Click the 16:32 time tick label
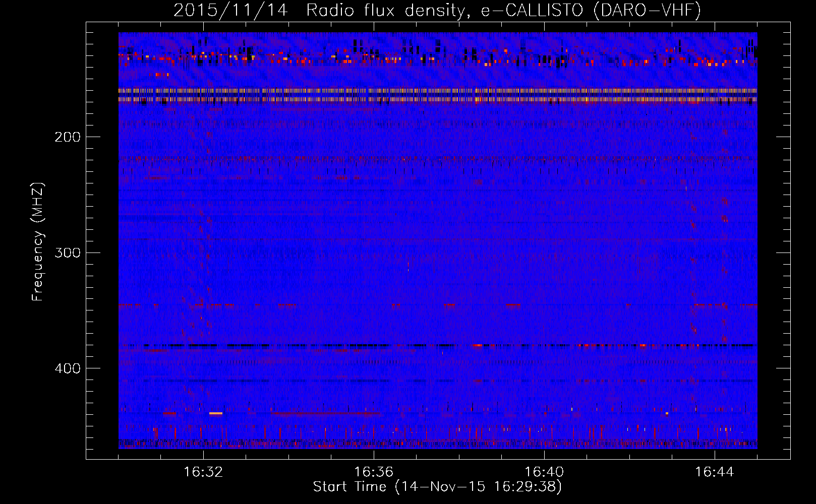816x504 pixels. [203, 472]
